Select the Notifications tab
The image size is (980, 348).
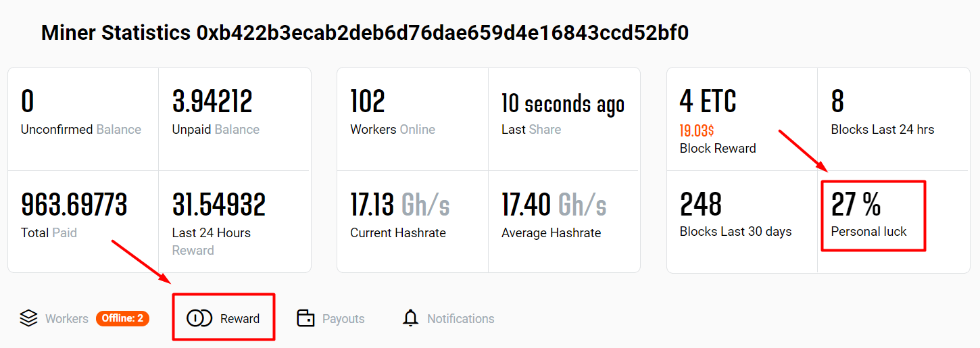coord(460,319)
